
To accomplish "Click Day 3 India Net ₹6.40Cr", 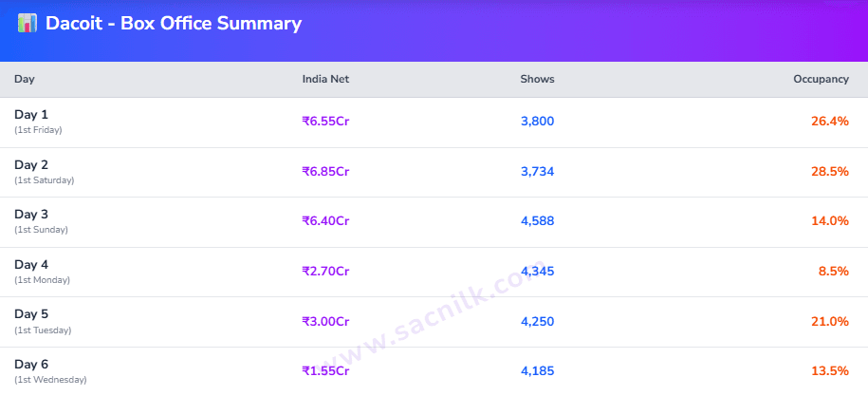I will [x=325, y=221].
